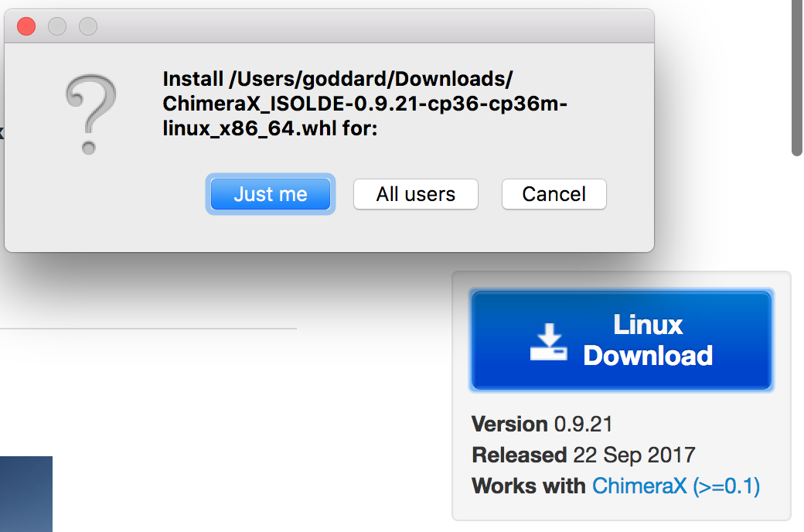Cancel the wheel install dialog

pyautogui.click(x=554, y=194)
